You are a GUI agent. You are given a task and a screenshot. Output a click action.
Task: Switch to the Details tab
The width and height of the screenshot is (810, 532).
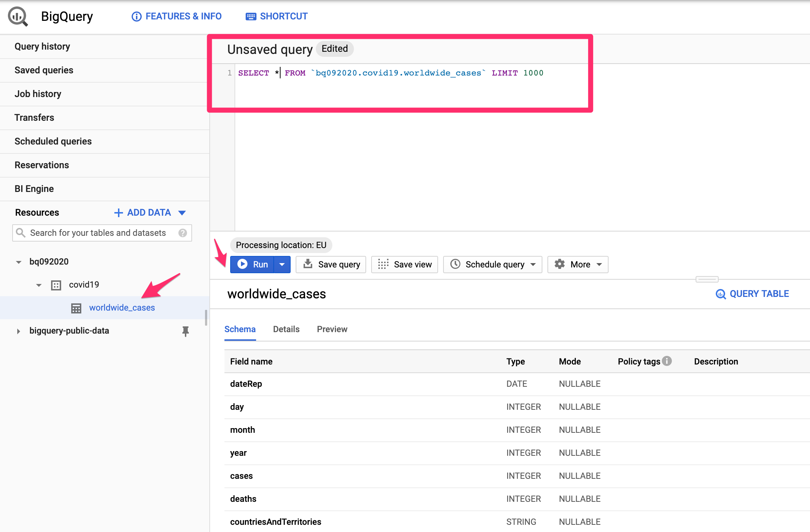286,329
